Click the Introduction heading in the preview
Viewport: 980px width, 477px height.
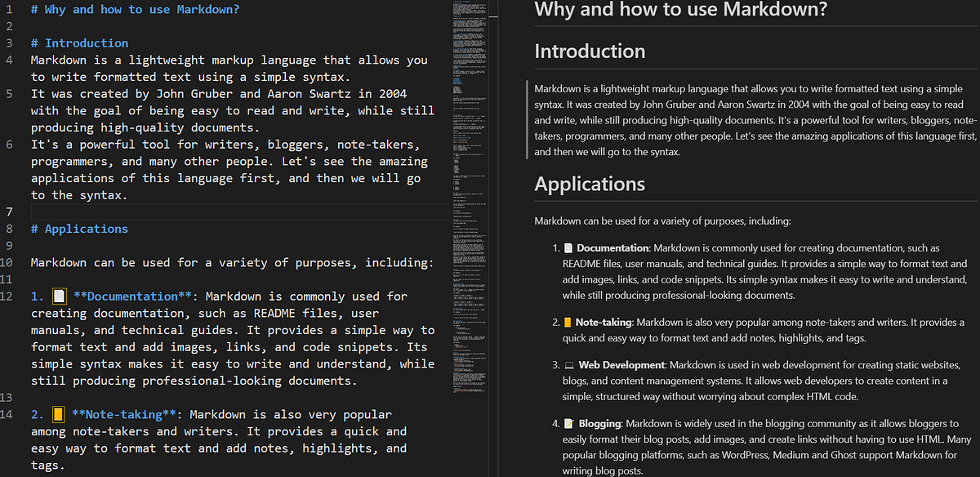[x=590, y=51]
